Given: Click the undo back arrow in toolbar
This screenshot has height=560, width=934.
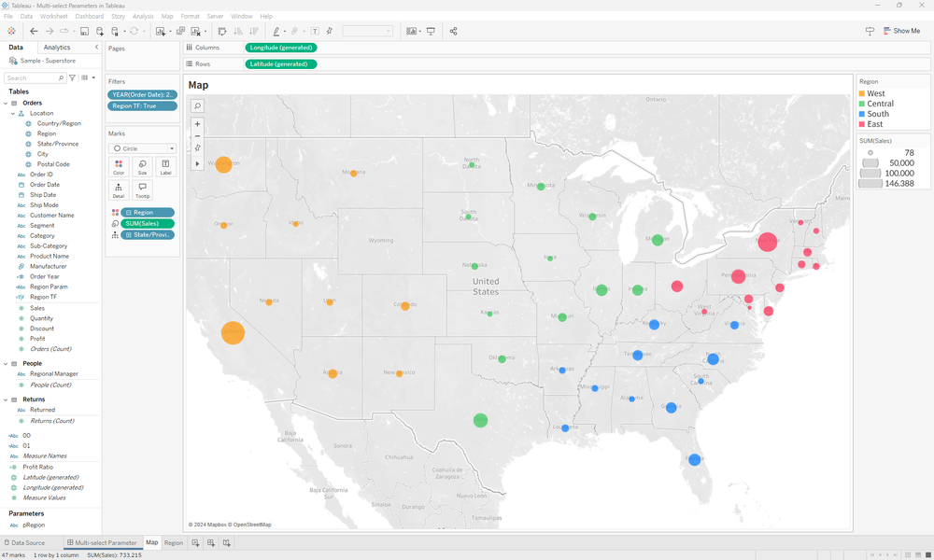Looking at the screenshot, I should pos(35,31).
